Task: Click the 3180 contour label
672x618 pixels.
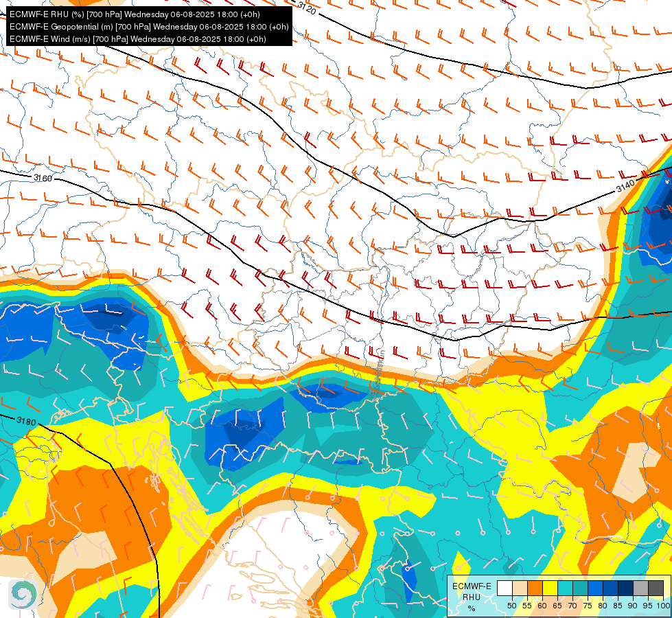Action: [x=27, y=421]
